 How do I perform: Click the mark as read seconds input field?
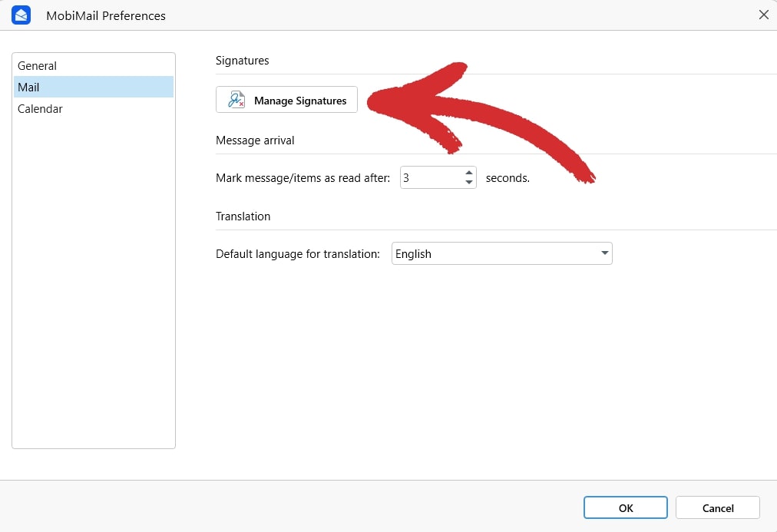click(x=430, y=177)
